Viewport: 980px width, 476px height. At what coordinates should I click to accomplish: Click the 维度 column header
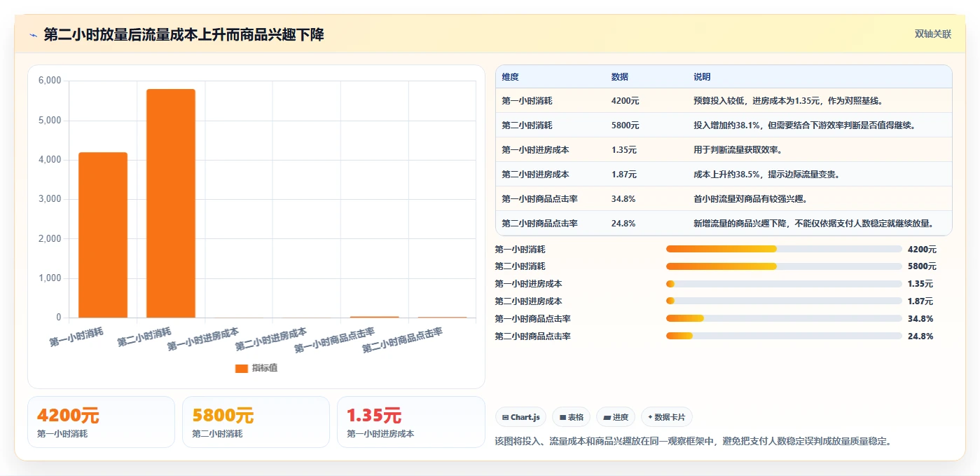pyautogui.click(x=510, y=77)
